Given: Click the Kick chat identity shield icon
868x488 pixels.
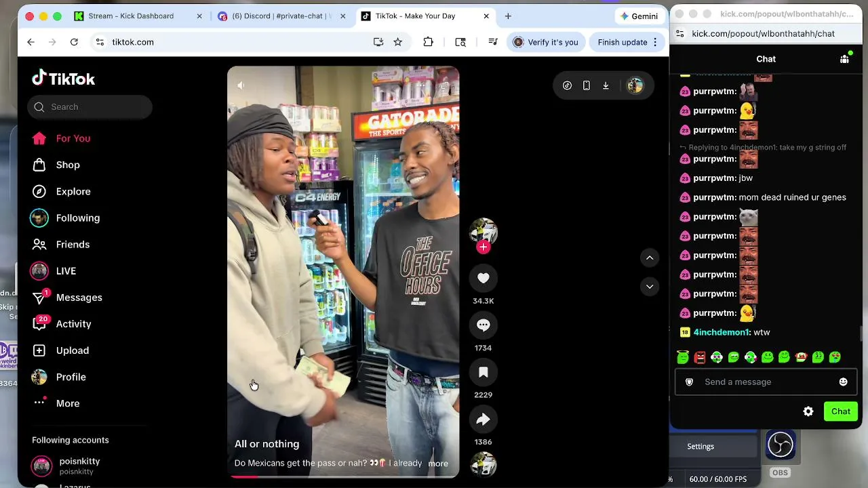Looking at the screenshot, I should pyautogui.click(x=689, y=382).
